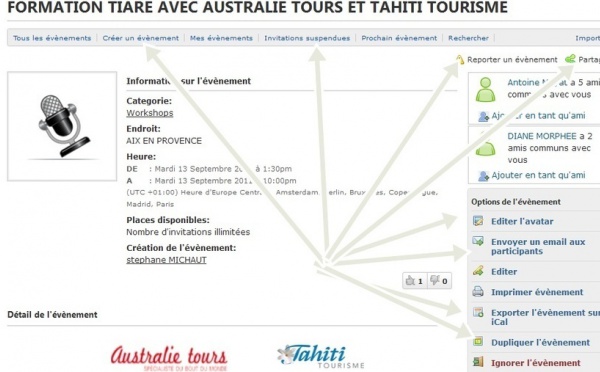The image size is (600, 372).
Task: Open Antoine's profile name link
Action: point(537,82)
